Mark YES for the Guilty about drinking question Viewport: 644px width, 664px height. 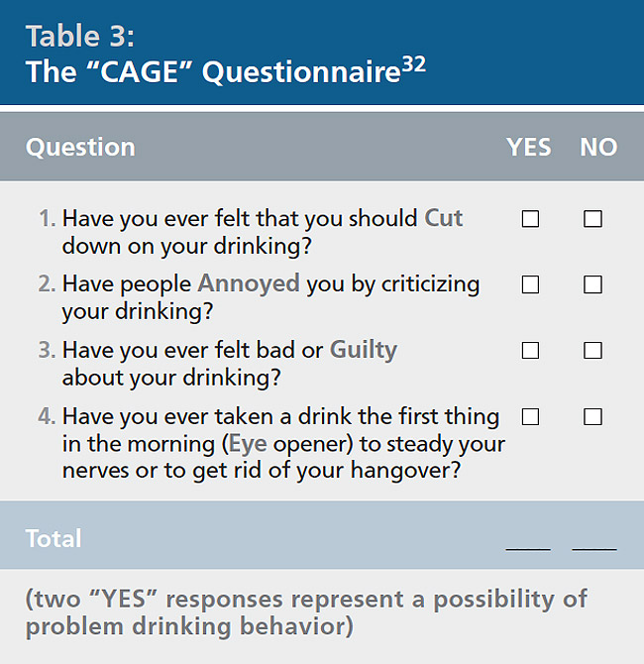point(530,351)
